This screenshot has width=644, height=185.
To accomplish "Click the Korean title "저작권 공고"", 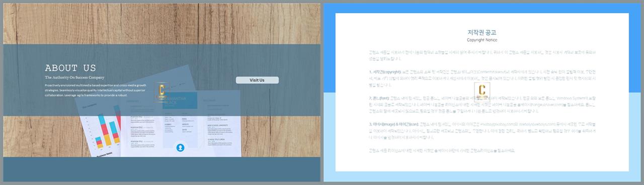I will pos(482,32).
